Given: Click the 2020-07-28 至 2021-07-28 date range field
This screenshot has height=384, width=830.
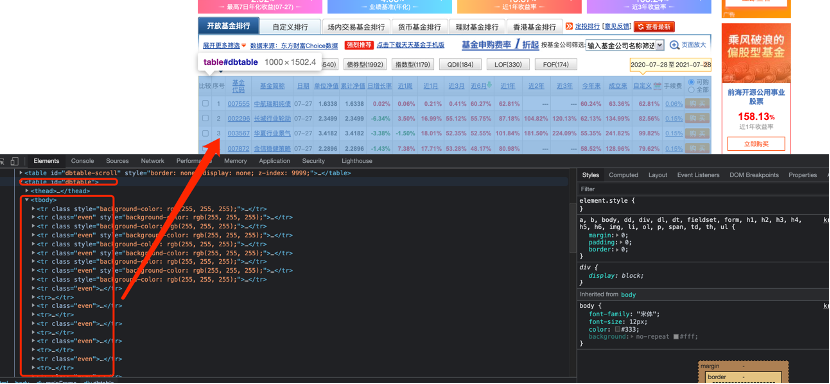Looking at the screenshot, I should pyautogui.click(x=671, y=65).
